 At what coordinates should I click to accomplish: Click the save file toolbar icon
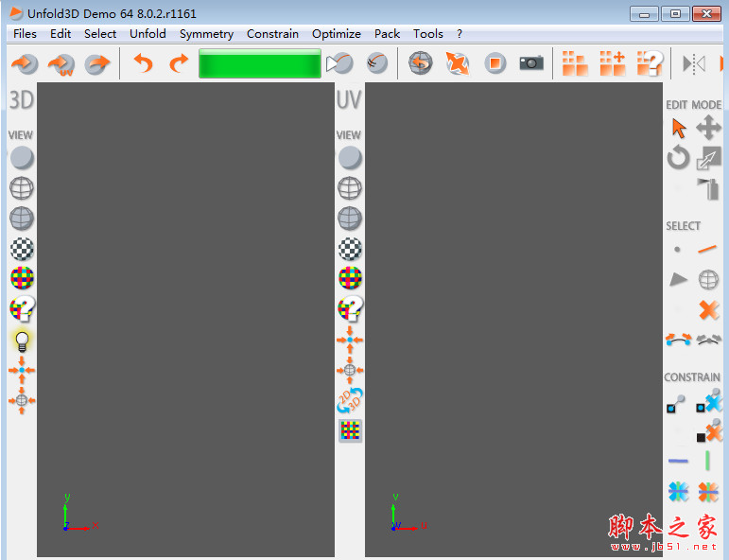click(97, 63)
